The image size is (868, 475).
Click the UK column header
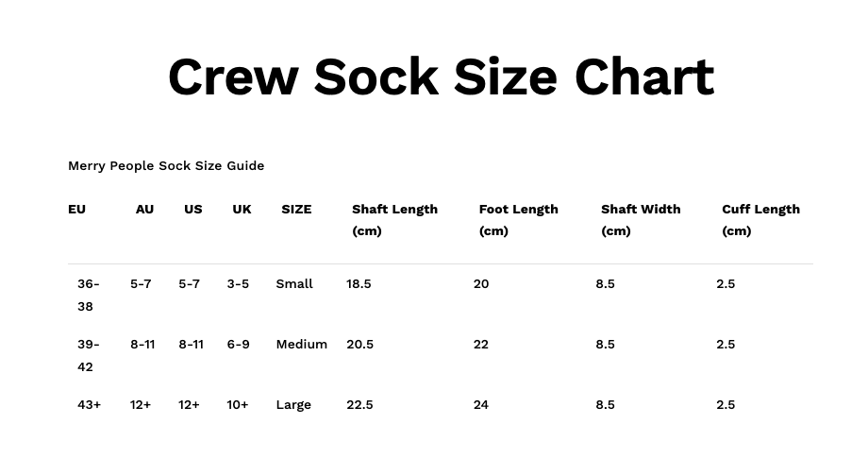click(x=242, y=210)
